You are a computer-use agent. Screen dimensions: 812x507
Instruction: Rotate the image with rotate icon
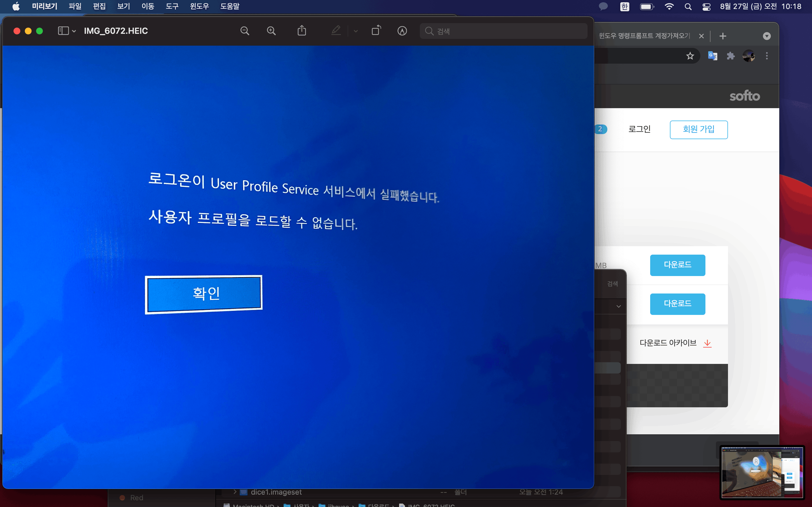click(x=376, y=30)
